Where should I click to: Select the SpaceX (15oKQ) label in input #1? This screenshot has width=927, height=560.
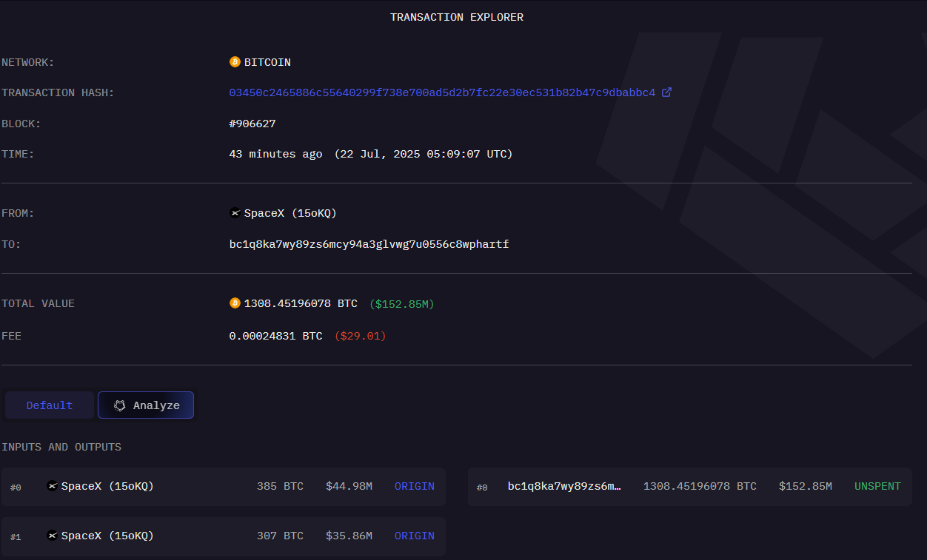(107, 536)
